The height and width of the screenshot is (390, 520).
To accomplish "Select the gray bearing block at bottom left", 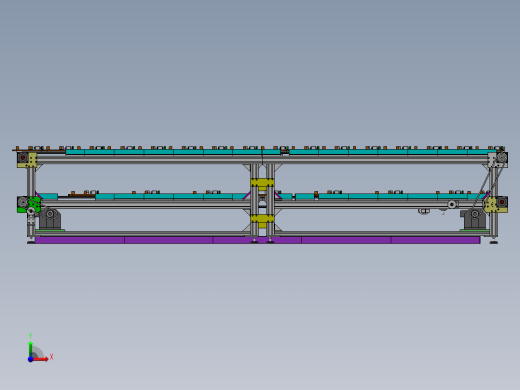I will click(x=50, y=219).
